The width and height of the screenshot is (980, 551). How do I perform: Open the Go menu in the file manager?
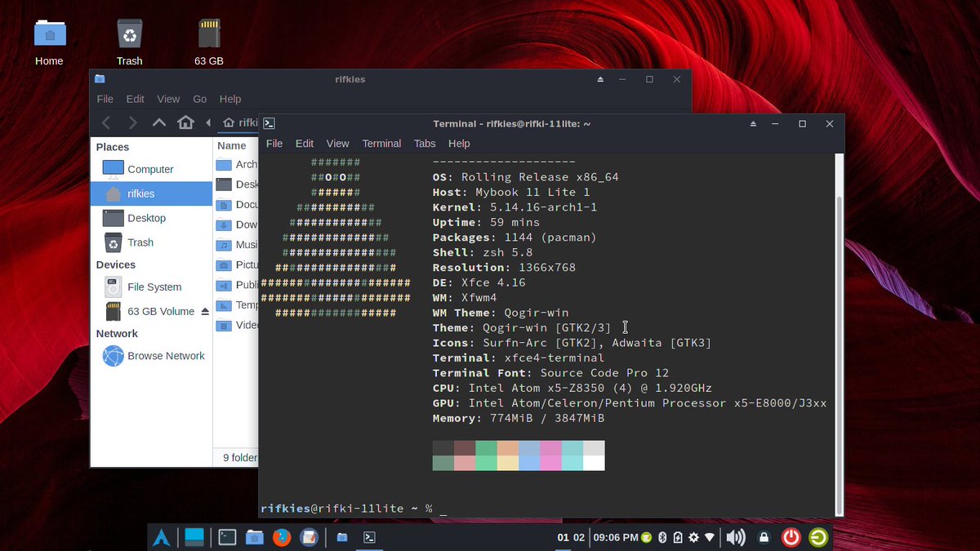click(199, 99)
